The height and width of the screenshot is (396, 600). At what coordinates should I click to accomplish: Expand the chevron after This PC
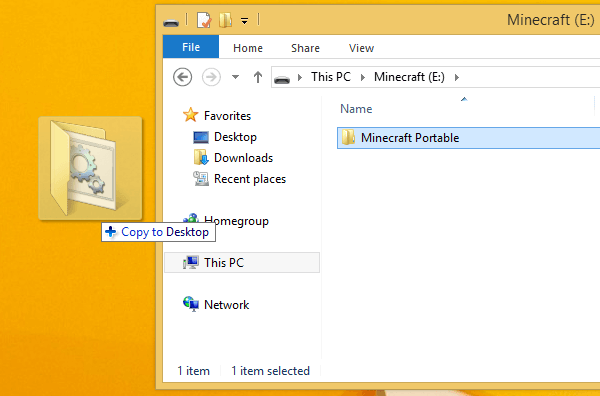pos(363,77)
